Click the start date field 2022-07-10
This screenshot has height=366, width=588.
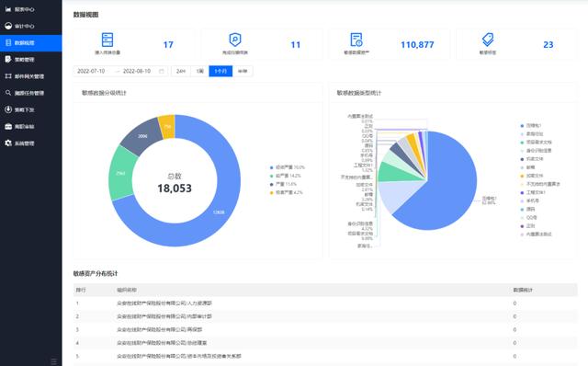[x=91, y=71]
